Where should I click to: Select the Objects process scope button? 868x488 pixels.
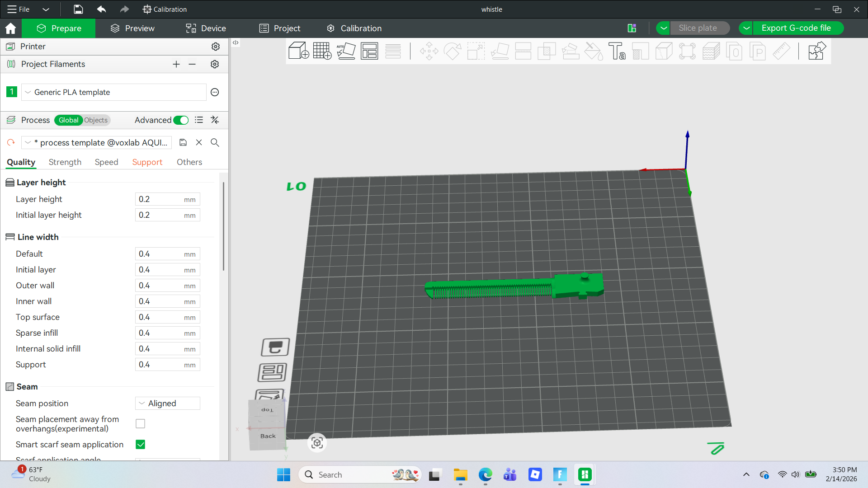[96, 120]
